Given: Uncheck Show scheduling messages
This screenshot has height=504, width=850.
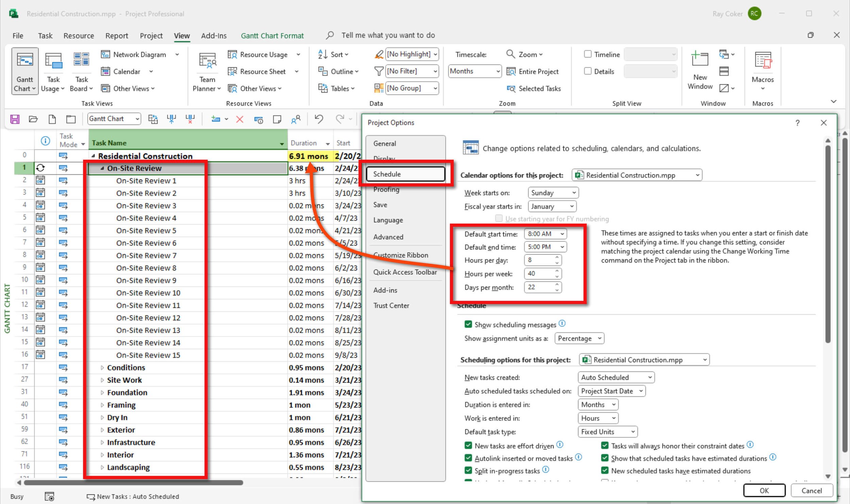Looking at the screenshot, I should point(468,324).
